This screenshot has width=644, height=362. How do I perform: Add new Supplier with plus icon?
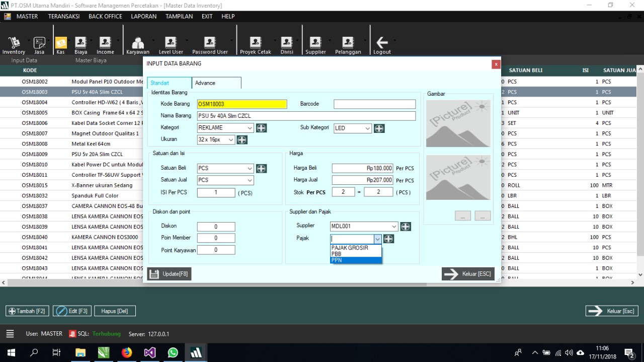[406, 227]
